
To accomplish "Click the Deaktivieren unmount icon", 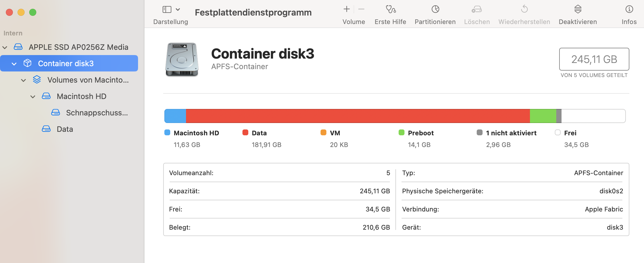I will (578, 9).
